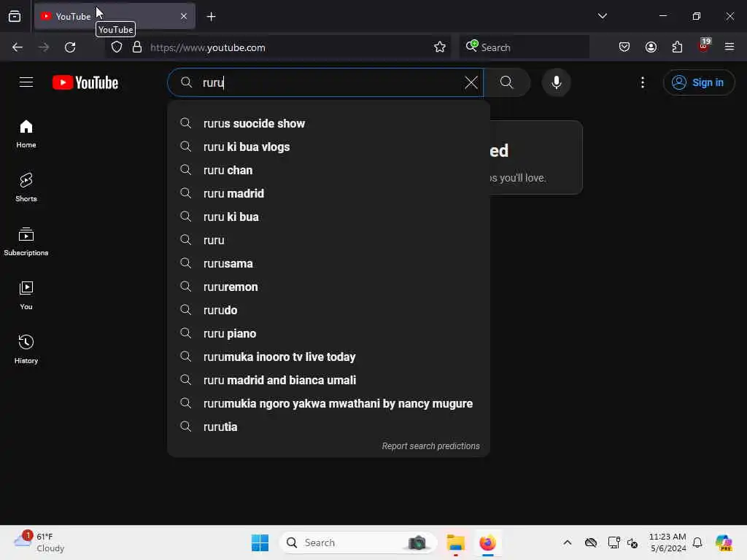
Task: Clear the search box with the X
Action: [471, 82]
